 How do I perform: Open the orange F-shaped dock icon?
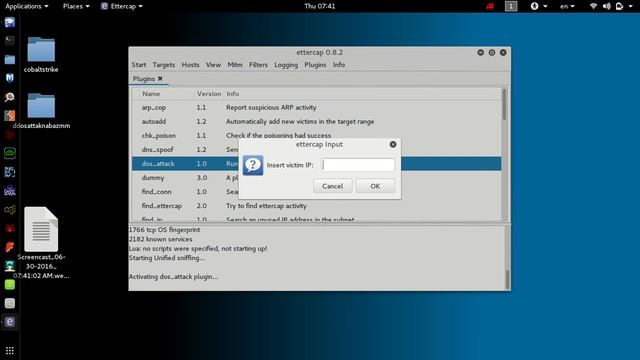coord(10,247)
